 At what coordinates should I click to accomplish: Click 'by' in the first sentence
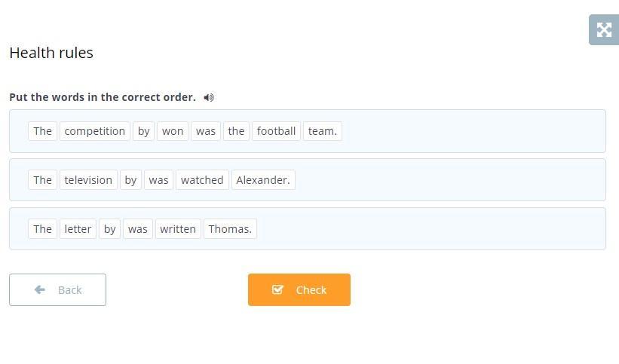(x=143, y=131)
